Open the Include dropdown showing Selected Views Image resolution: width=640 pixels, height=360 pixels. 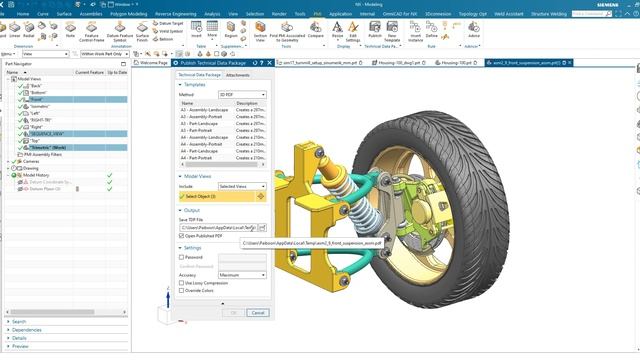point(242,186)
